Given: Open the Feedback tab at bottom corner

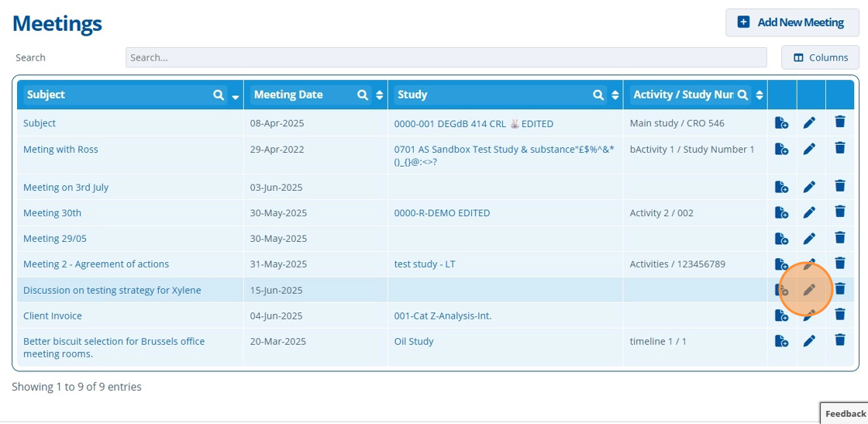Looking at the screenshot, I should [845, 413].
